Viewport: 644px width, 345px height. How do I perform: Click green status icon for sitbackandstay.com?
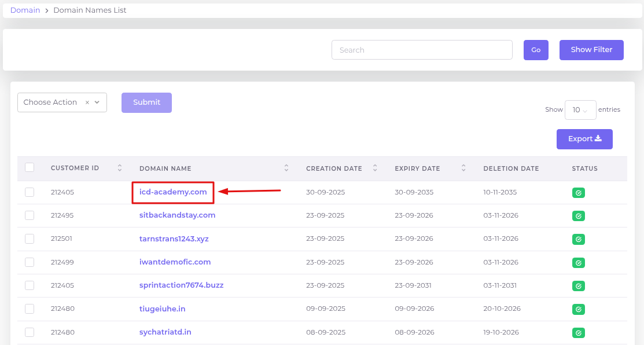[578, 216]
